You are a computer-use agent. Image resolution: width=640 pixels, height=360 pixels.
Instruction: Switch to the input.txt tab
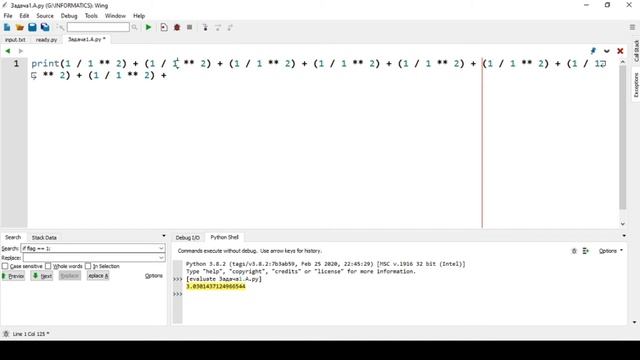15,40
